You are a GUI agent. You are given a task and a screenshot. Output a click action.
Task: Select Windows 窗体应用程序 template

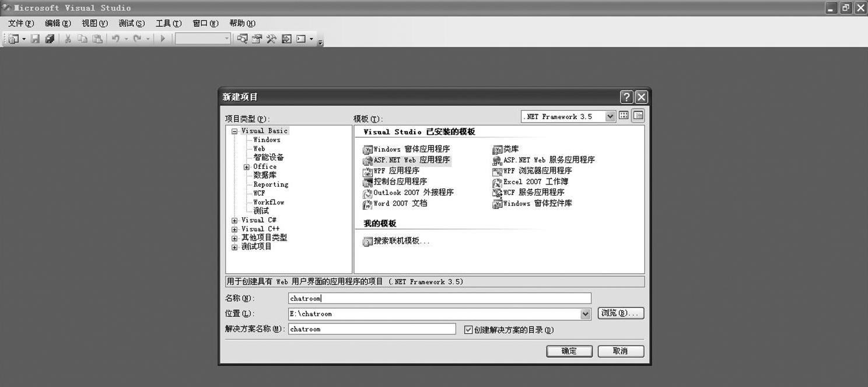click(407, 149)
